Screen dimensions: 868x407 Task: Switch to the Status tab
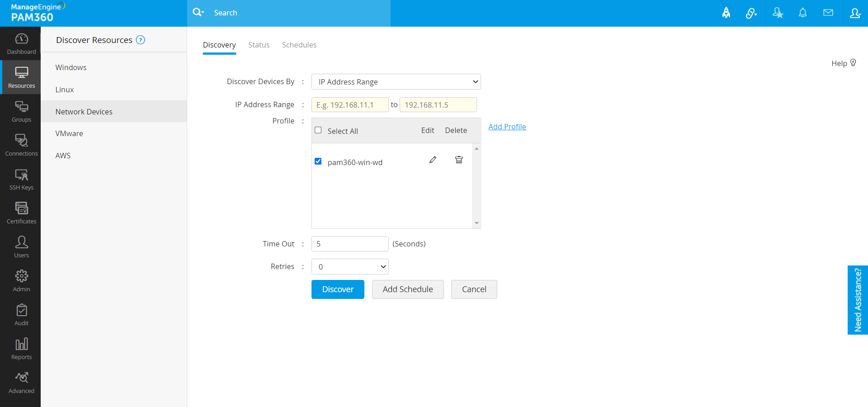click(259, 45)
